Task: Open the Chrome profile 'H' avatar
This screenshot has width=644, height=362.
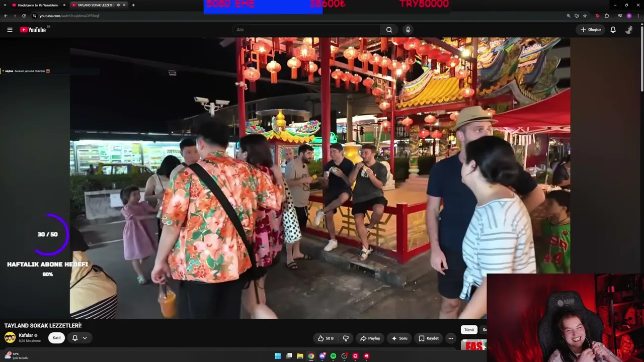Action: pos(629,16)
